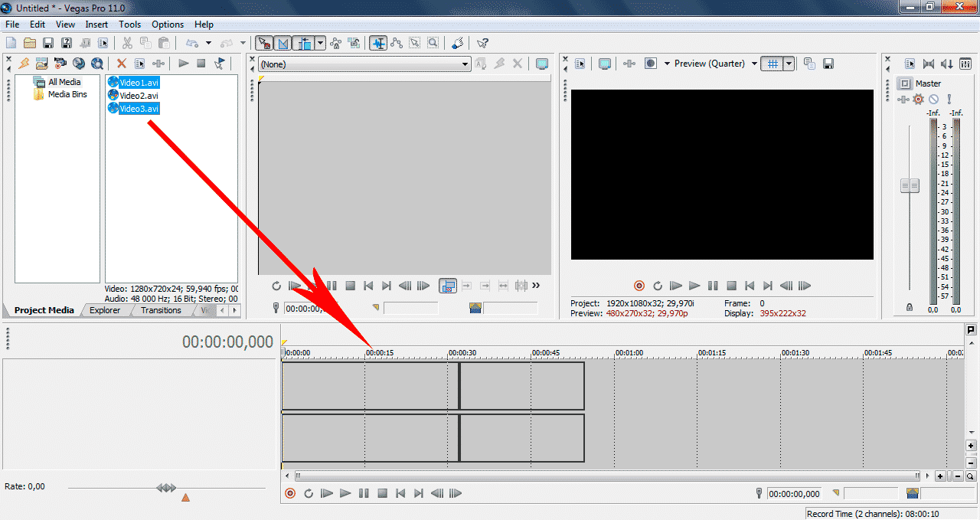Get media from the web icon
980x520 pixels.
pos(97,64)
